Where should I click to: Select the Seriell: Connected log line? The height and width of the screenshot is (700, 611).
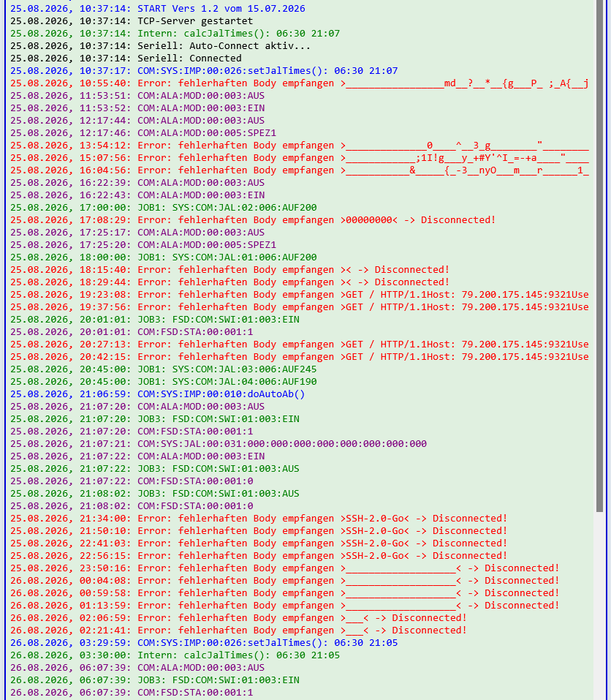pyautogui.click(x=126, y=59)
